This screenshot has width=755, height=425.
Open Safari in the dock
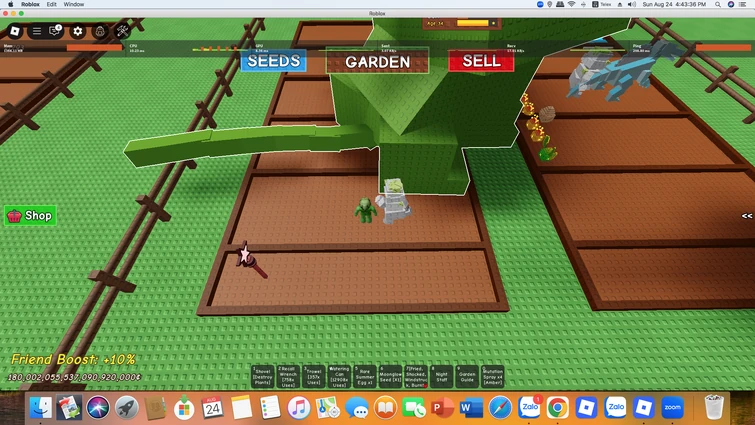[x=500, y=408]
